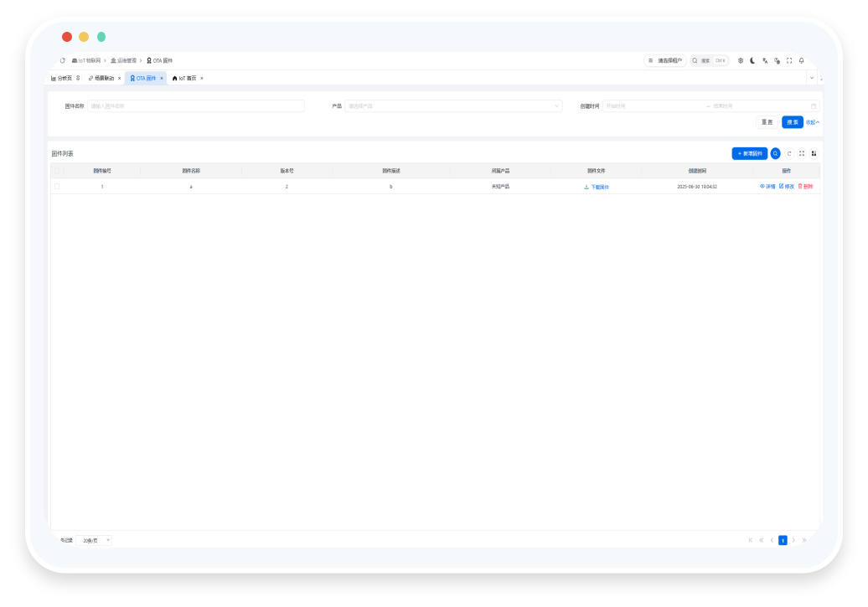The height and width of the screenshot is (607, 868).
Task: Open table column settings icon
Action: (x=814, y=153)
